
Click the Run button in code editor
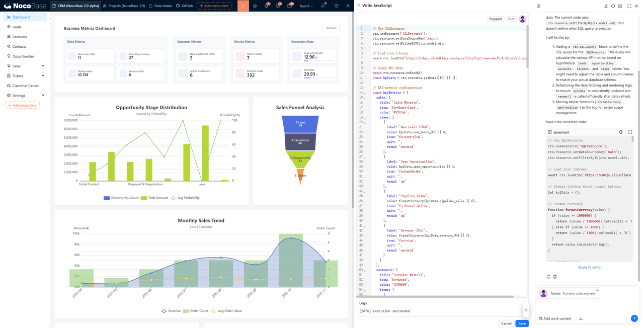click(511, 19)
